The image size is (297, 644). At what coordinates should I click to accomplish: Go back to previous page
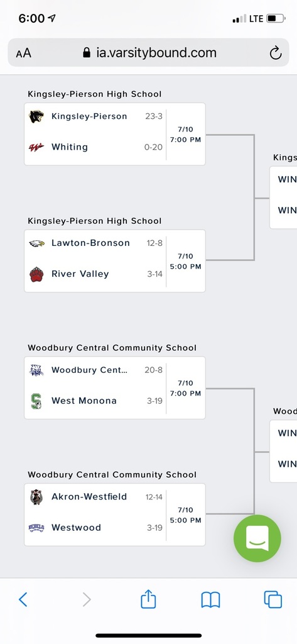23,599
